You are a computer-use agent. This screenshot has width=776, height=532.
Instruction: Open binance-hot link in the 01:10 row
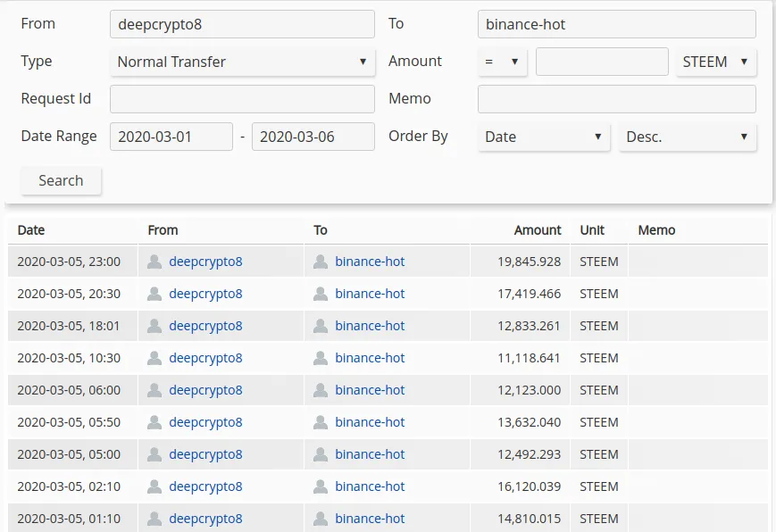[370, 520]
